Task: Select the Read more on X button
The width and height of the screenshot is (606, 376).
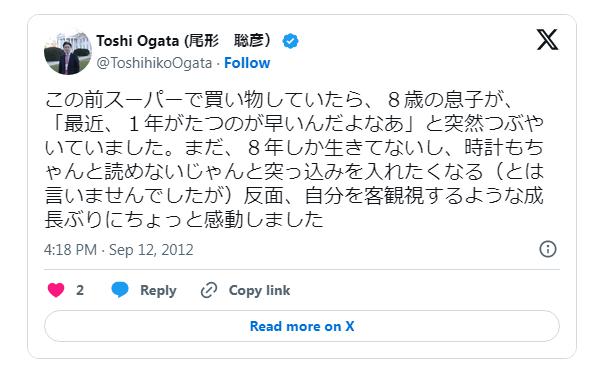Action: pyautogui.click(x=302, y=326)
